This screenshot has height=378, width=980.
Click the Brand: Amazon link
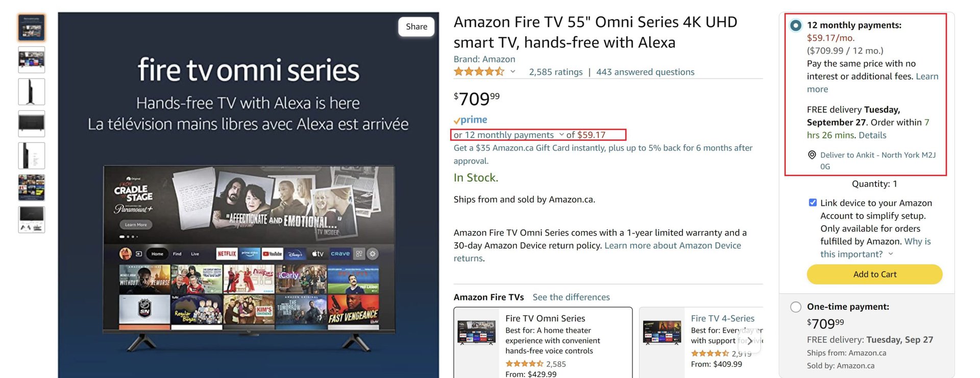pyautogui.click(x=484, y=59)
